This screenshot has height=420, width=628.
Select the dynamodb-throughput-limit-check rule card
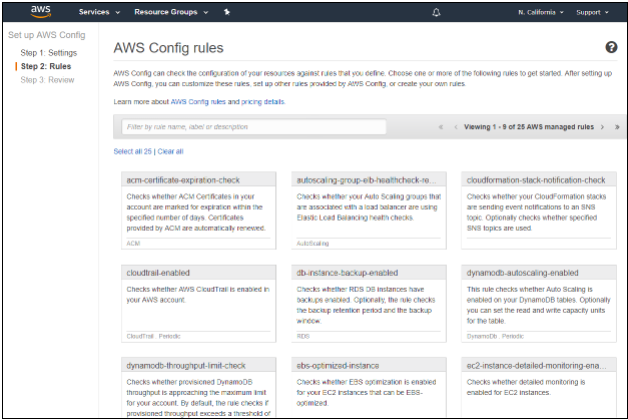(199, 388)
